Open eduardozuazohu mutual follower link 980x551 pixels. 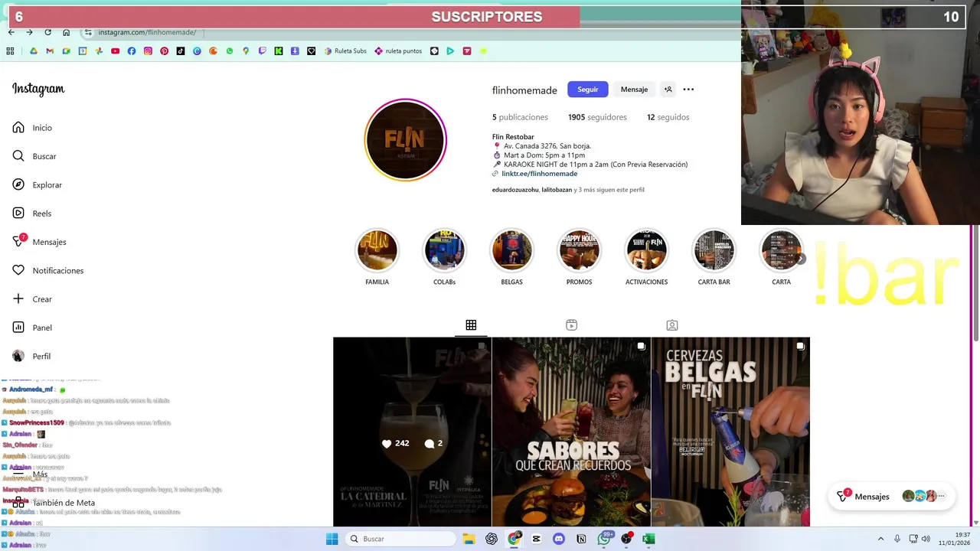tap(515, 190)
